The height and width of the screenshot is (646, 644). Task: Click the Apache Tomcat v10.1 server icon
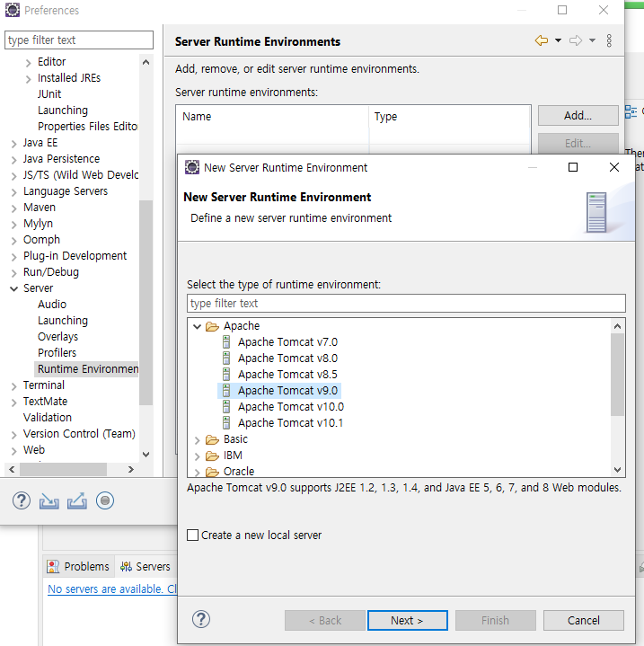pyautogui.click(x=226, y=422)
